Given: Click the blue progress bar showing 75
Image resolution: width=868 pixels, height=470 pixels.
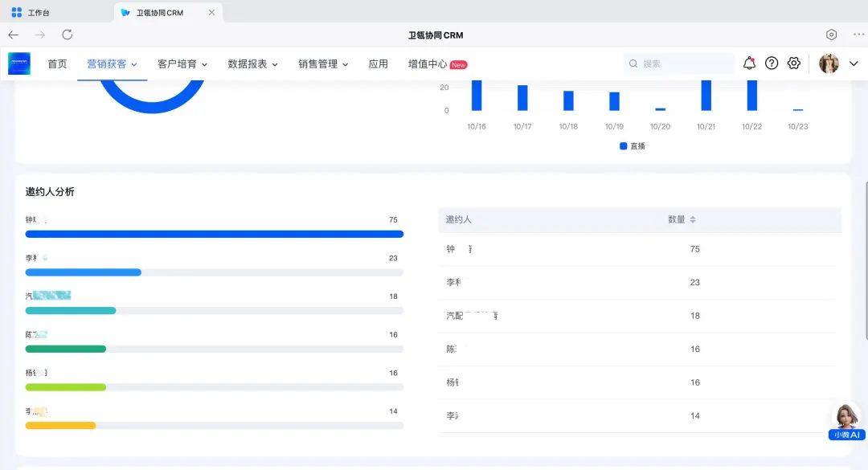Looking at the screenshot, I should [214, 234].
